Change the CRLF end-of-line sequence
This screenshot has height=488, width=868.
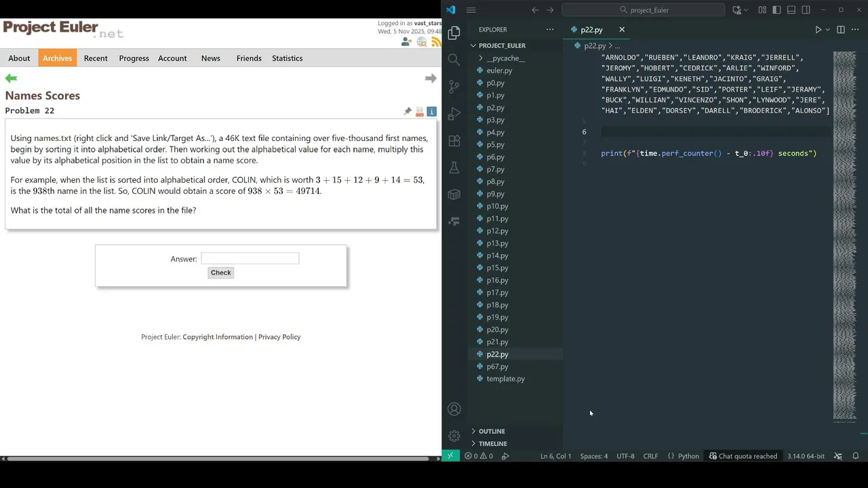(x=650, y=456)
